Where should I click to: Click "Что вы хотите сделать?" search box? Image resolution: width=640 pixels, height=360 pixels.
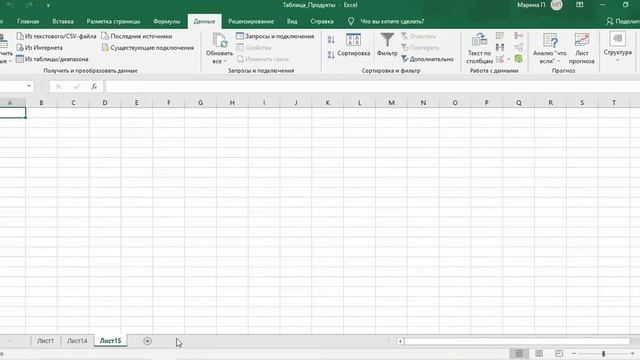[392, 21]
